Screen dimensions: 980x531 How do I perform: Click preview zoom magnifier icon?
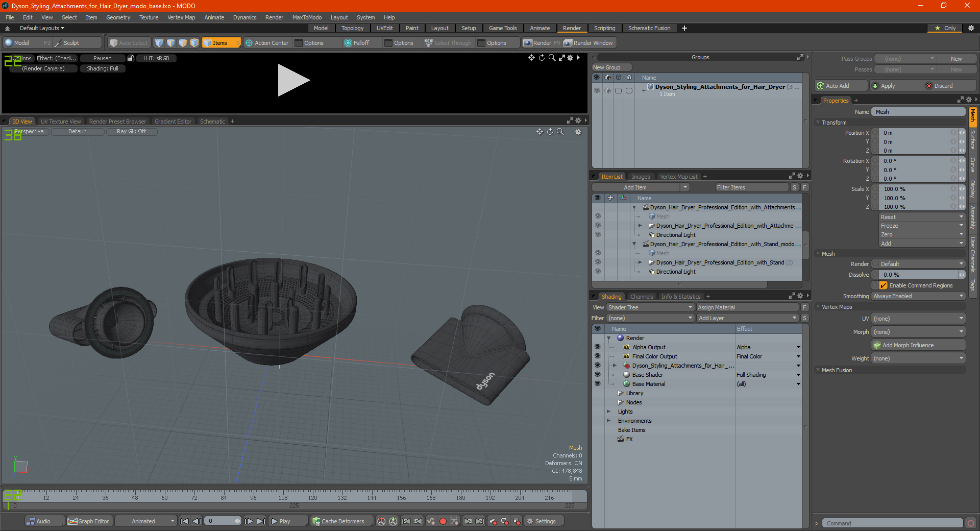pos(552,58)
